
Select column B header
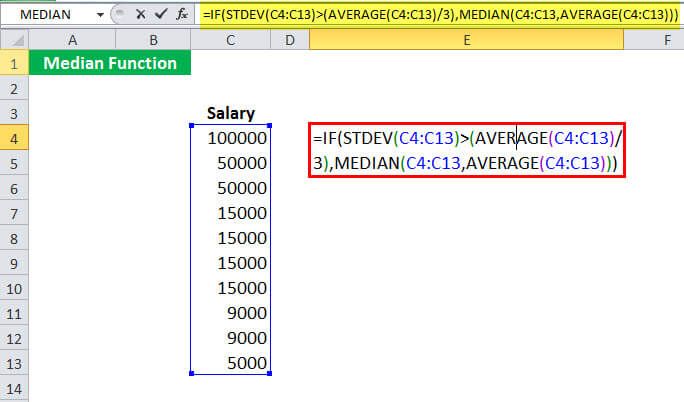click(153, 40)
